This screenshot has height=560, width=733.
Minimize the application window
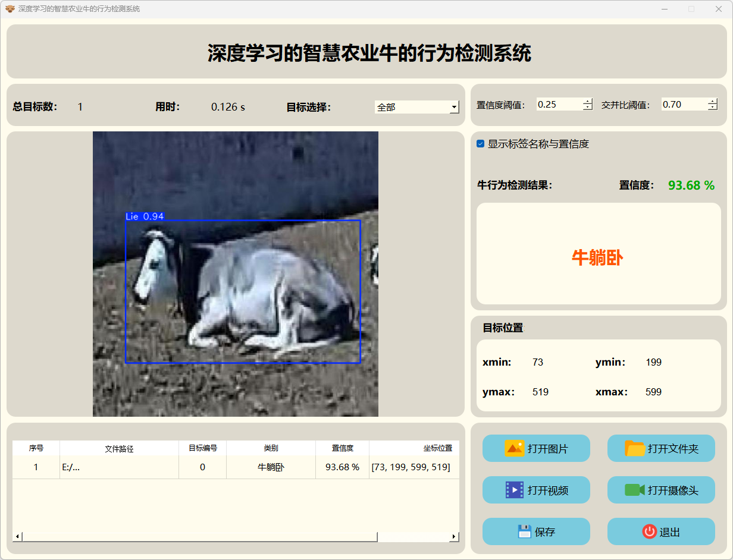[664, 9]
